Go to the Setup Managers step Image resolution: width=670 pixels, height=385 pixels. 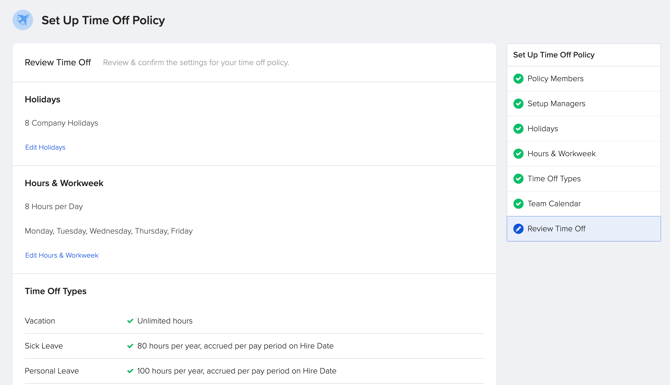[x=584, y=104]
